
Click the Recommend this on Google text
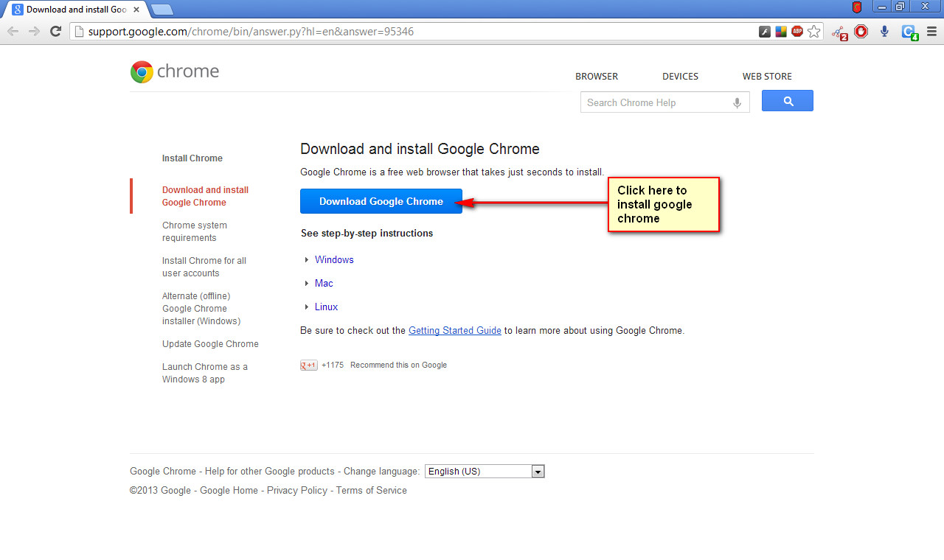398,365
